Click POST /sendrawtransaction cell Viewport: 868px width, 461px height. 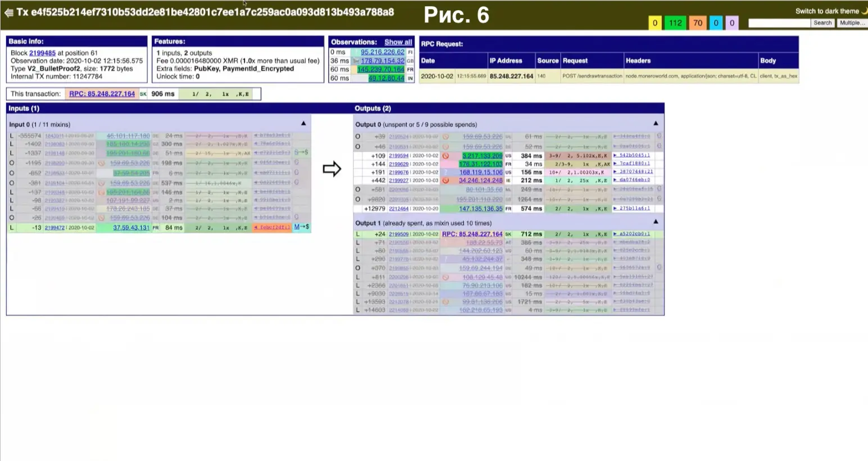[x=592, y=76]
